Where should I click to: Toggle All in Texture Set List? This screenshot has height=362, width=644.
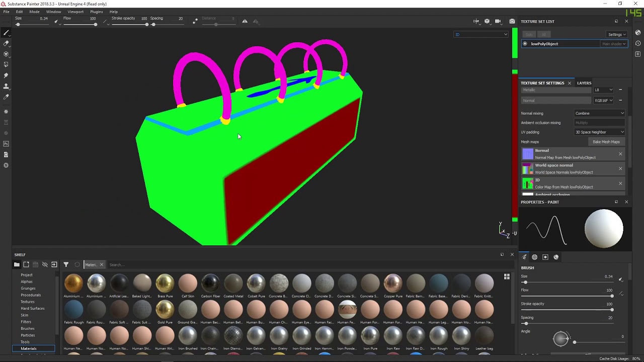(544, 34)
